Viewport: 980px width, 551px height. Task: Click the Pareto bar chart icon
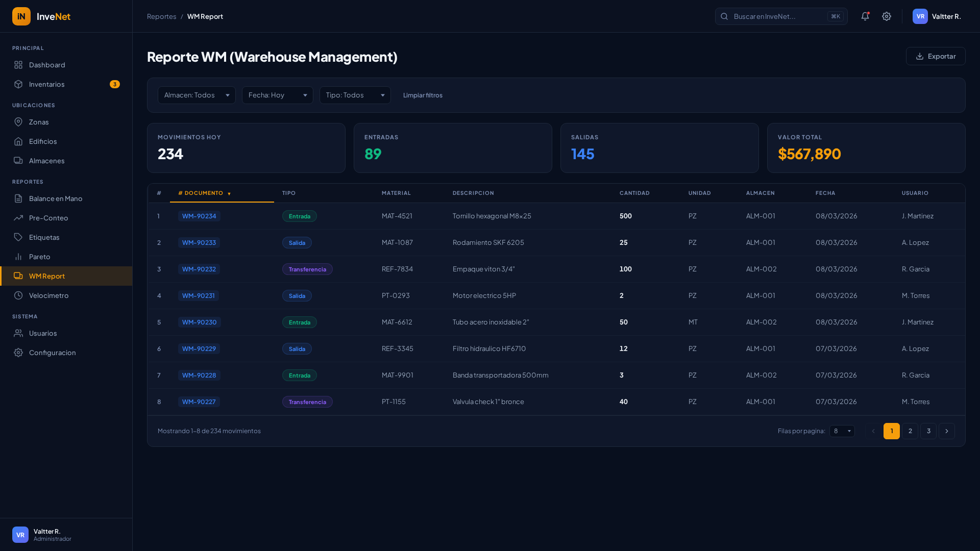18,257
